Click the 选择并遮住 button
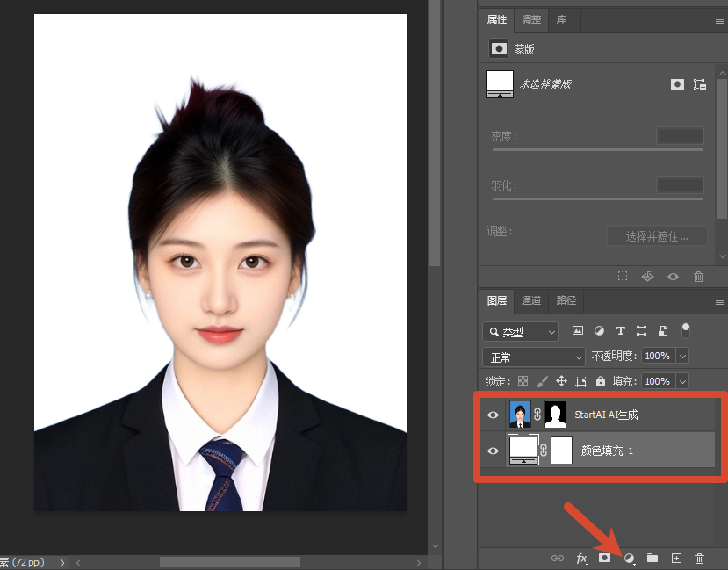Viewport: 728px width, 570px height. pyautogui.click(x=657, y=236)
